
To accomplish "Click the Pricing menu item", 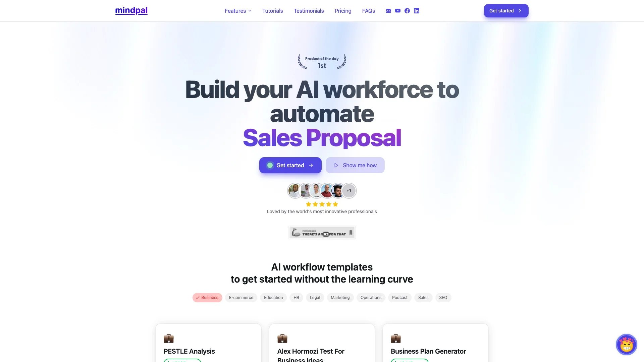I will [x=343, y=11].
